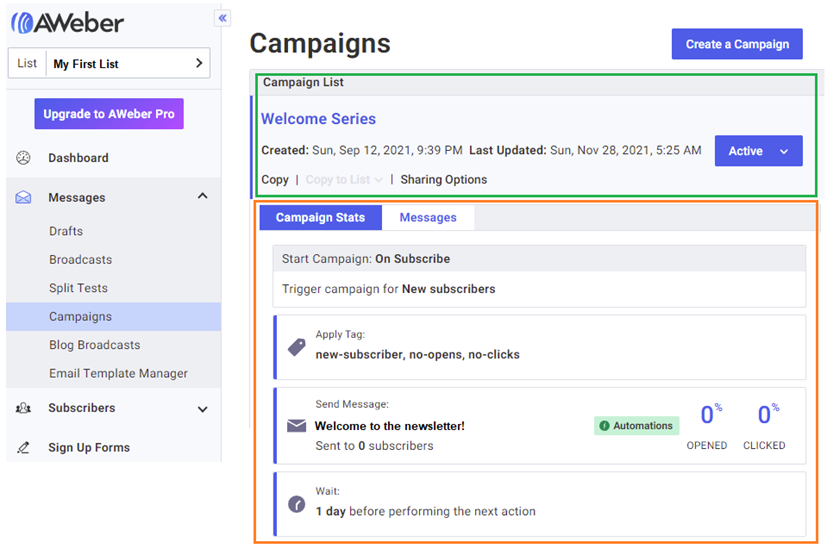827x555 pixels.
Task: Click the Created date text
Action: click(362, 150)
